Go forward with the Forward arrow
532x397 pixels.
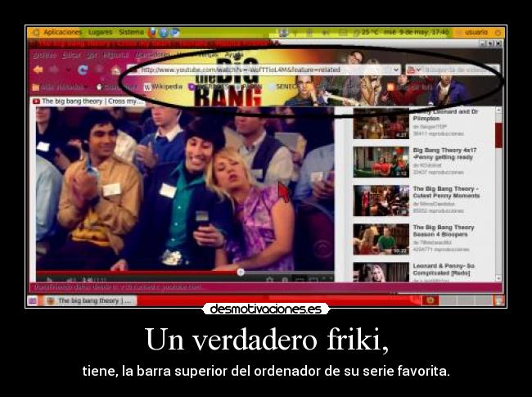(54, 70)
